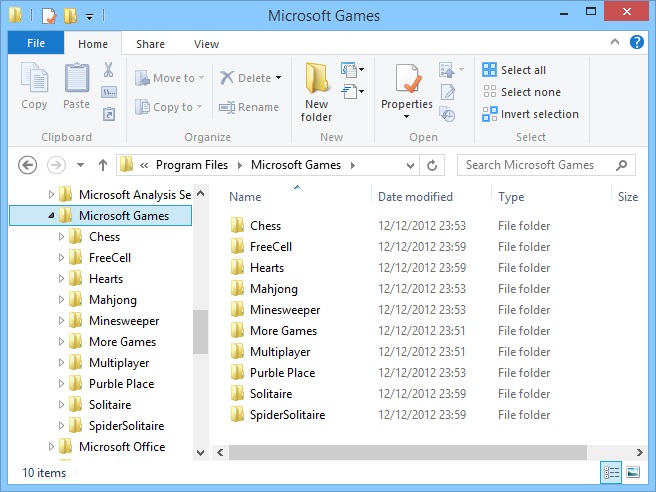Click the Copy to button
The width and height of the screenshot is (656, 492).
click(169, 107)
